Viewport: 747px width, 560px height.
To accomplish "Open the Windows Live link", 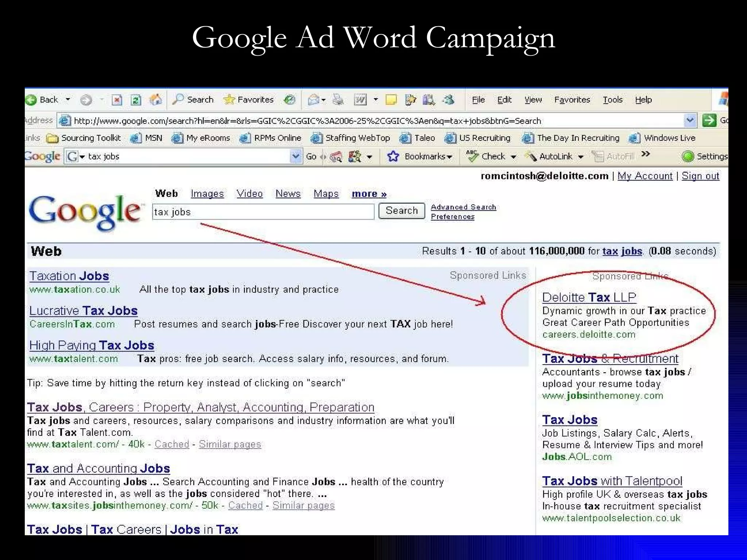I will (662, 138).
